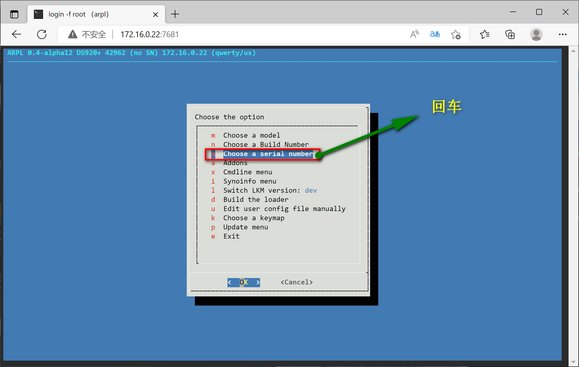This screenshot has width=579, height=367.
Task: Click the read aloud icon
Action: pos(414,34)
